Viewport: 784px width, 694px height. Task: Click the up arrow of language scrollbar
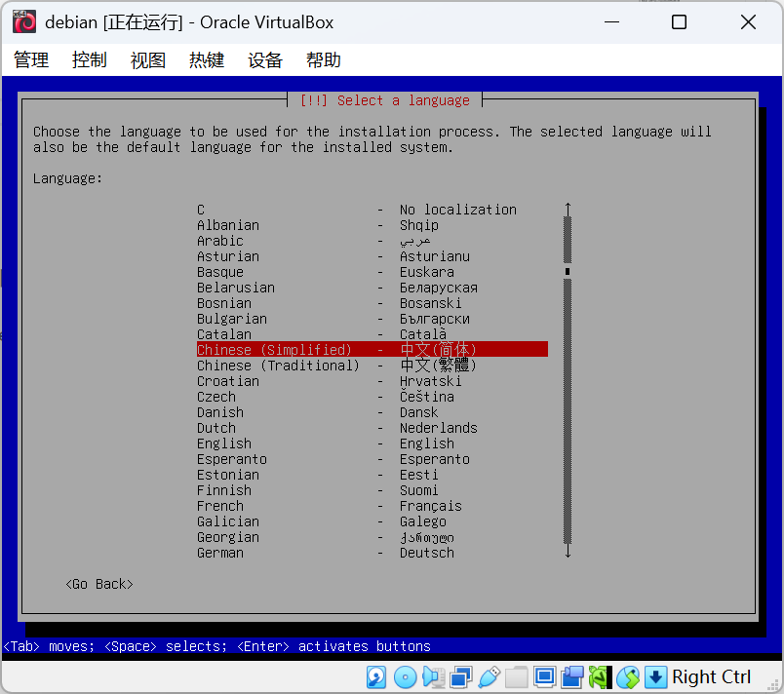(x=568, y=209)
